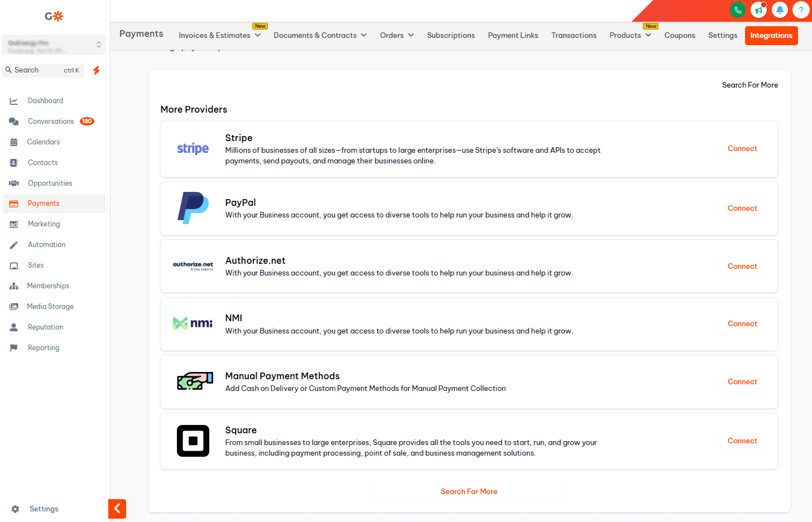
Task: Click the Manual Payment Methods cash icon
Action: [x=195, y=381]
